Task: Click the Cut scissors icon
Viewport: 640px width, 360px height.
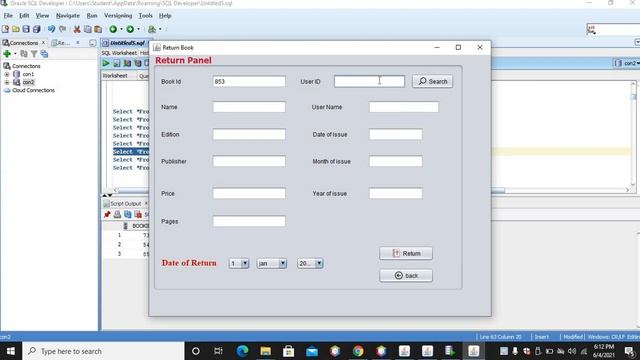Action: click(77, 29)
